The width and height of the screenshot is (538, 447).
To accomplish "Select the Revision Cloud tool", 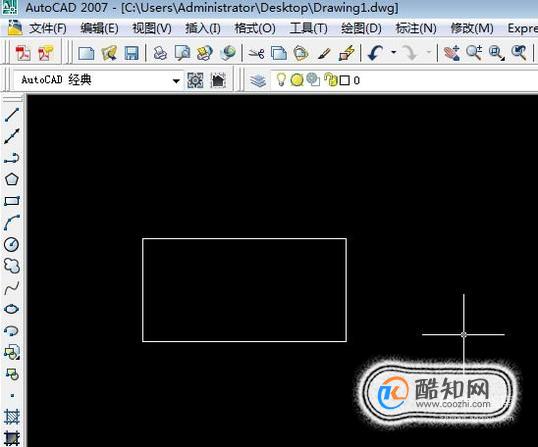I will (12, 266).
